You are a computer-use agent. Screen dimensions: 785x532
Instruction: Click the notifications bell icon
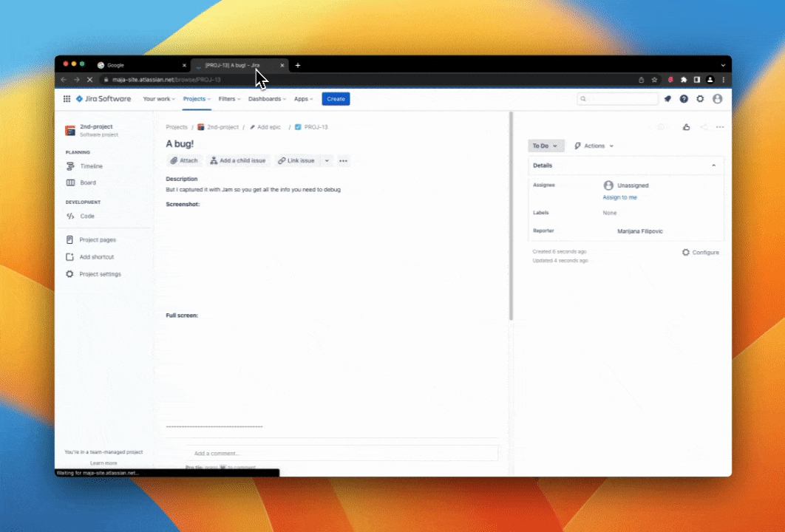667,99
